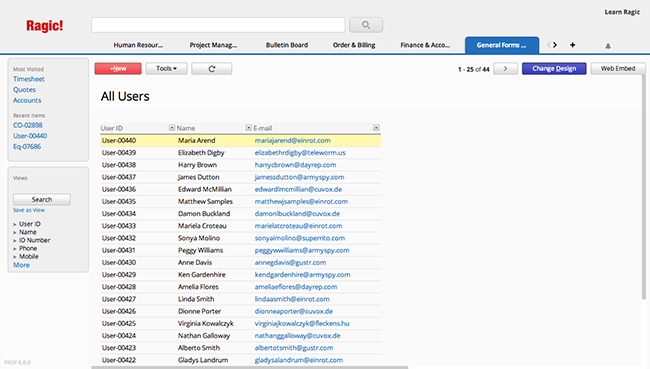Select the Anne Davis name cell
650x369 pixels.
[195, 262]
